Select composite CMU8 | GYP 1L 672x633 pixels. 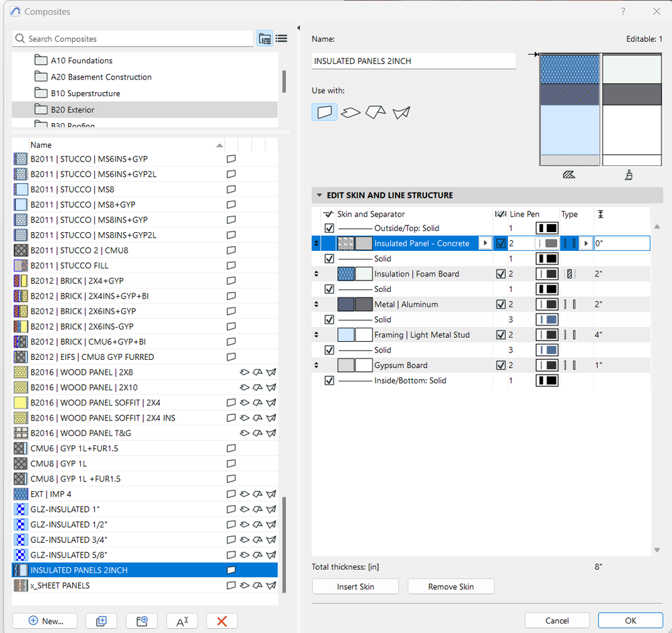click(x=145, y=463)
